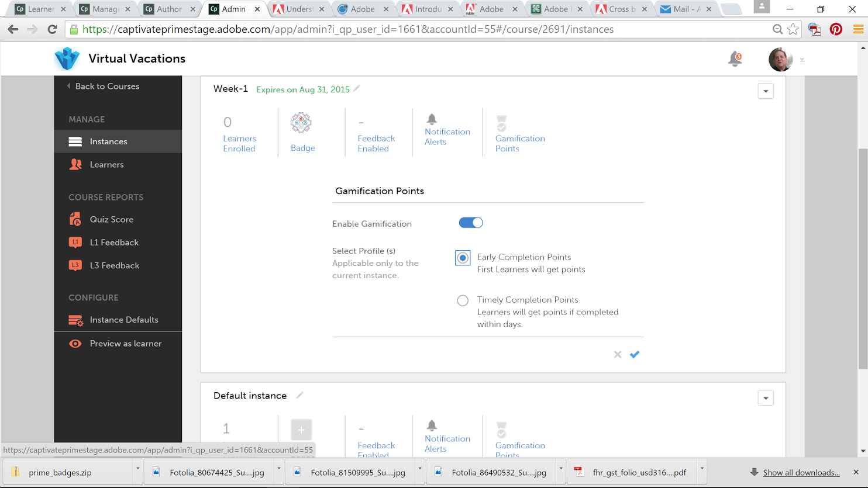Click Show all downloads link
Screen dimensions: 868x488
point(801,472)
